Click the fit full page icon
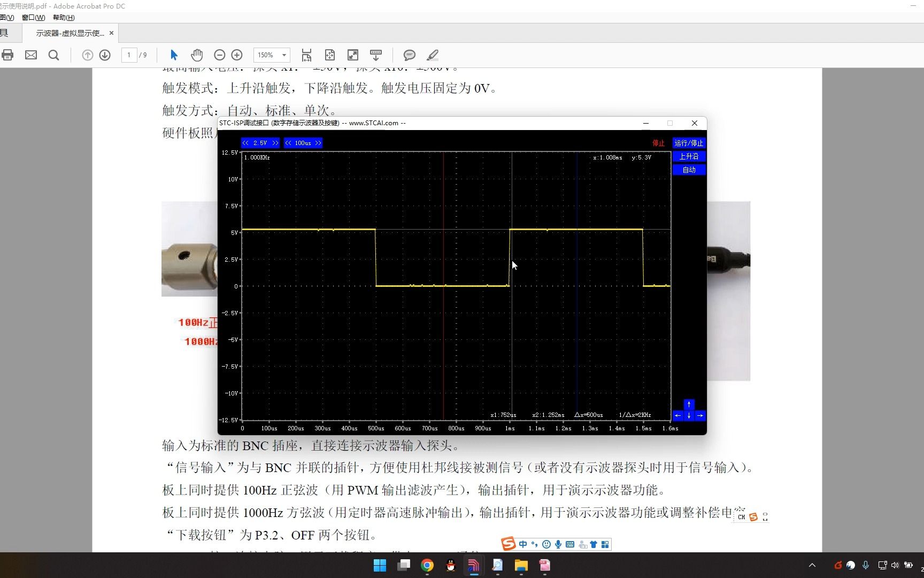The width and height of the screenshot is (924, 578). [x=330, y=55]
